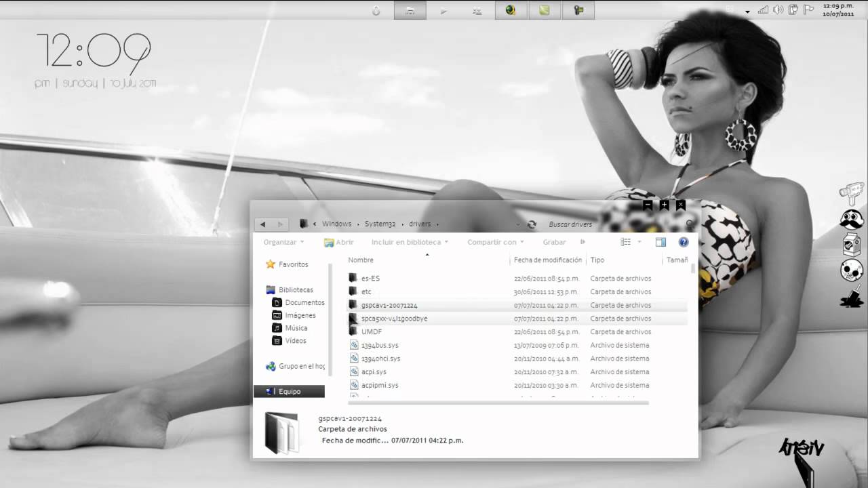The height and width of the screenshot is (488, 868).
Task: Select Bibliotecas in navigation pane
Action: [290, 290]
